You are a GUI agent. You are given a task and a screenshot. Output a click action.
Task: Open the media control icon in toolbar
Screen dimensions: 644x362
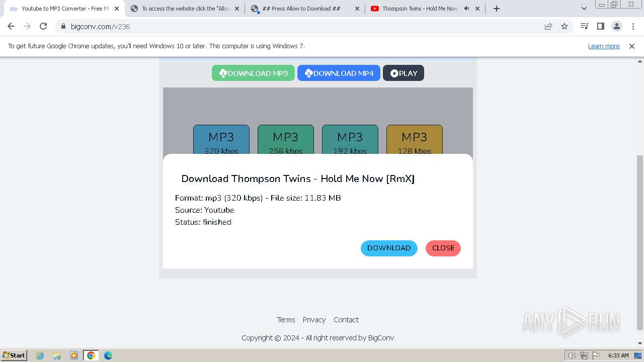[584, 26]
